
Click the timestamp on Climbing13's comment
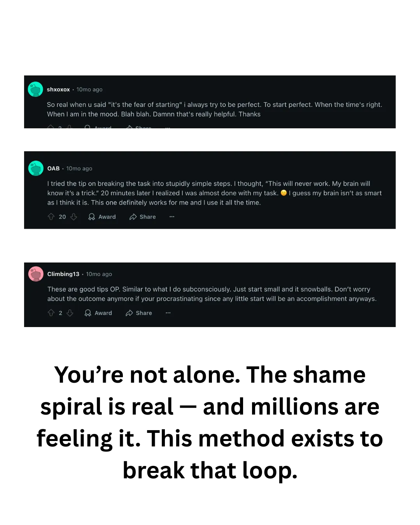(99, 274)
